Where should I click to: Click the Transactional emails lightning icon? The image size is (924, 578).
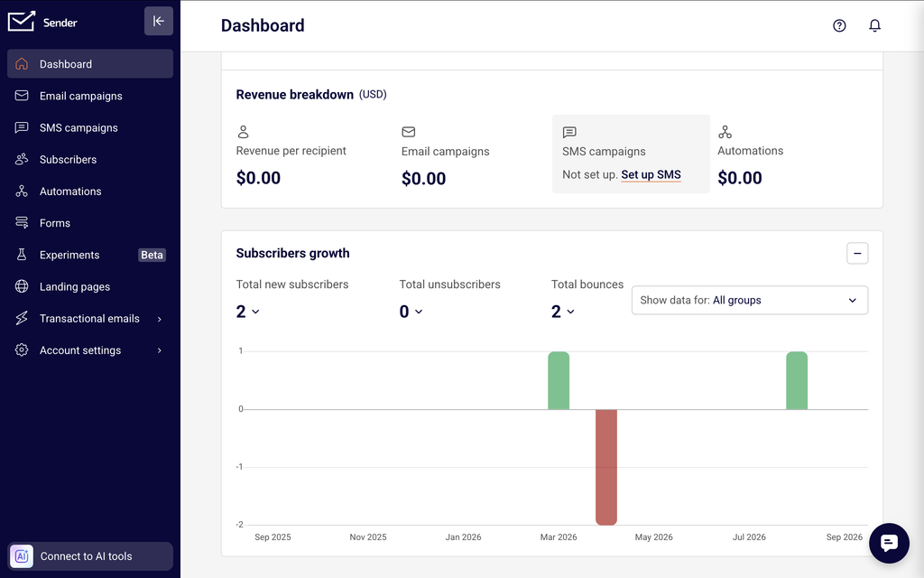pyautogui.click(x=22, y=319)
